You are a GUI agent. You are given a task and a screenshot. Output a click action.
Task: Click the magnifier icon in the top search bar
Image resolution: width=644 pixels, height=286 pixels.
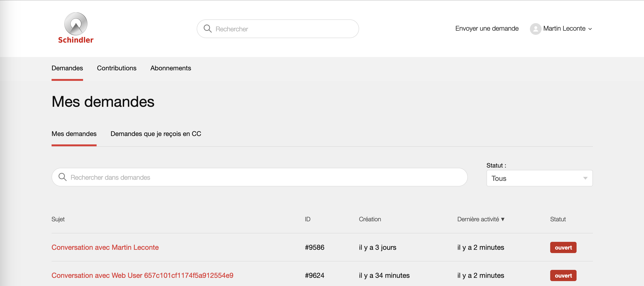pos(207,29)
